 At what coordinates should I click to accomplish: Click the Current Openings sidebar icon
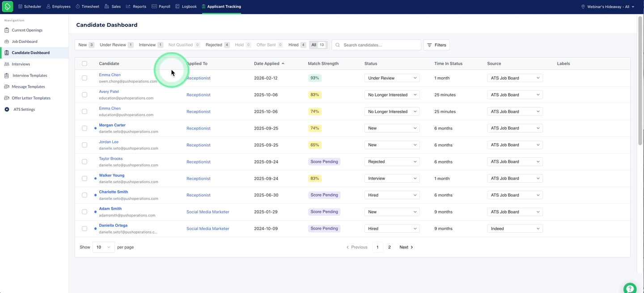click(x=7, y=30)
